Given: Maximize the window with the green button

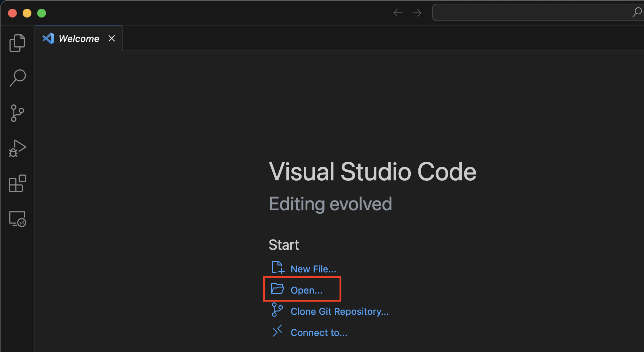Looking at the screenshot, I should [x=42, y=13].
